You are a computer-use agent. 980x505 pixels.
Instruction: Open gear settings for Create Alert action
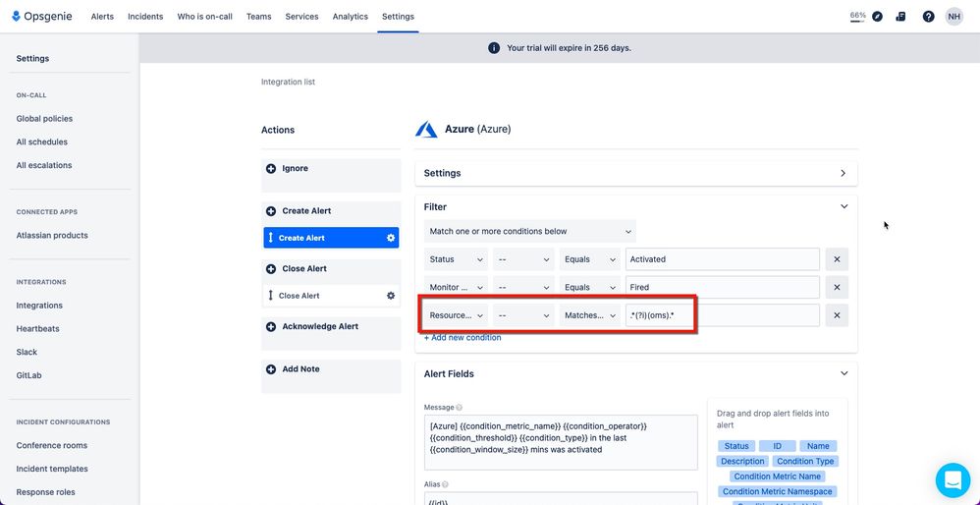[391, 238]
